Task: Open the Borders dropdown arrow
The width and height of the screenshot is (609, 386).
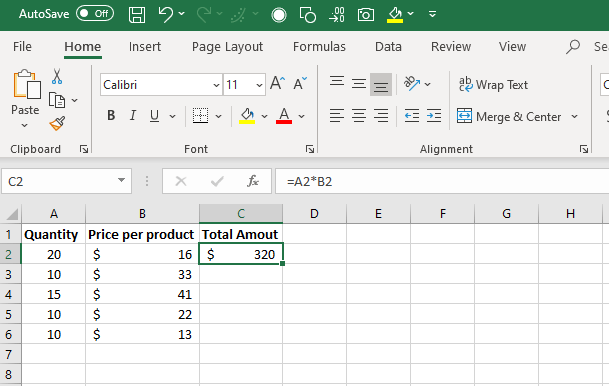Action: click(x=219, y=116)
